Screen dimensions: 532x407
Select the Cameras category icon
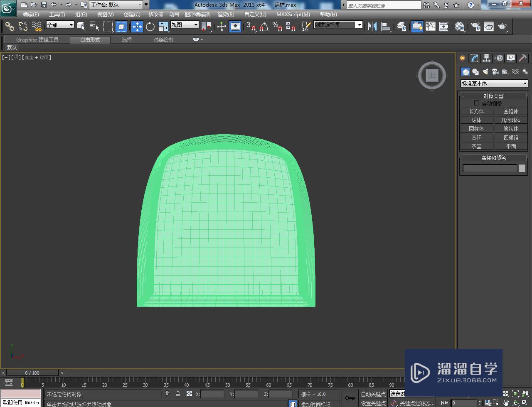point(495,72)
